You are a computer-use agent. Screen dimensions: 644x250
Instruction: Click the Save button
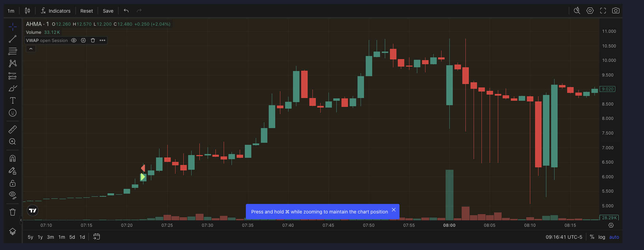click(x=108, y=11)
